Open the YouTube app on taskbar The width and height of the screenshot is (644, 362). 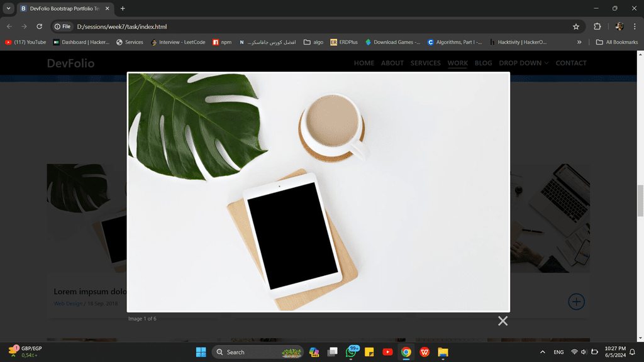coord(387,352)
